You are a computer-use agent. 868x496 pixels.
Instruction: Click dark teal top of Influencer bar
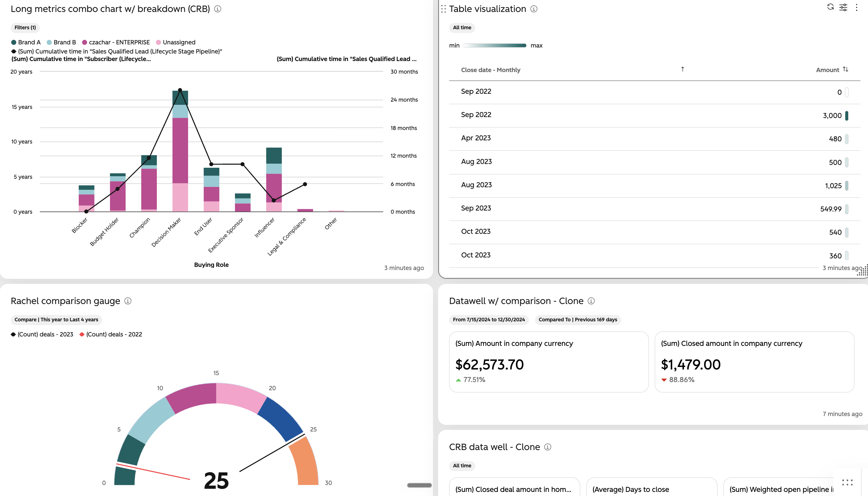coord(274,156)
